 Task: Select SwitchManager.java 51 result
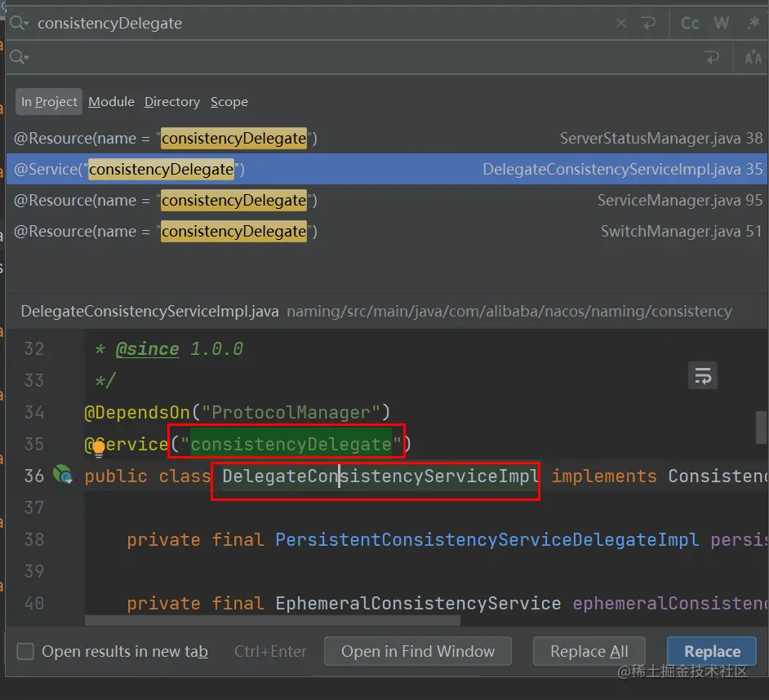coord(387,231)
